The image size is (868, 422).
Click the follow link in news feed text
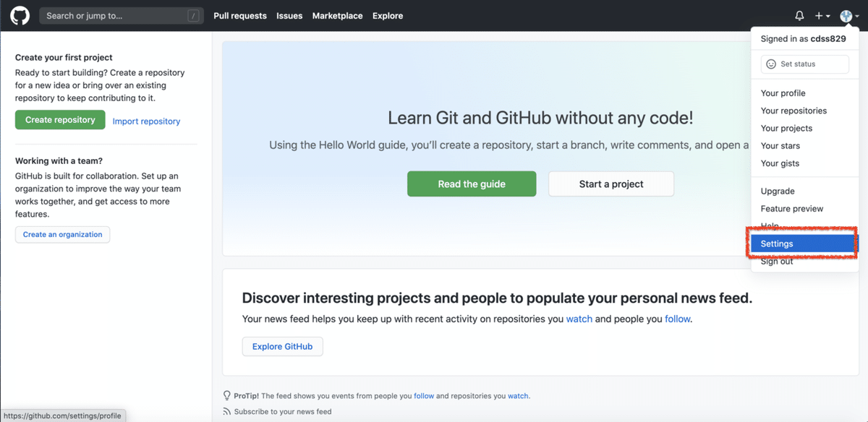click(x=678, y=319)
